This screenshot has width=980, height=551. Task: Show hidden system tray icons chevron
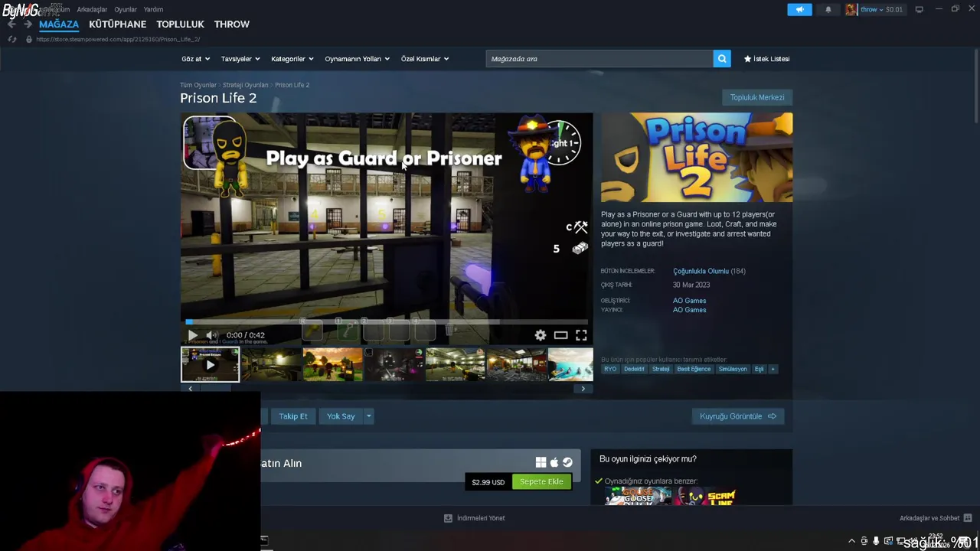click(851, 541)
